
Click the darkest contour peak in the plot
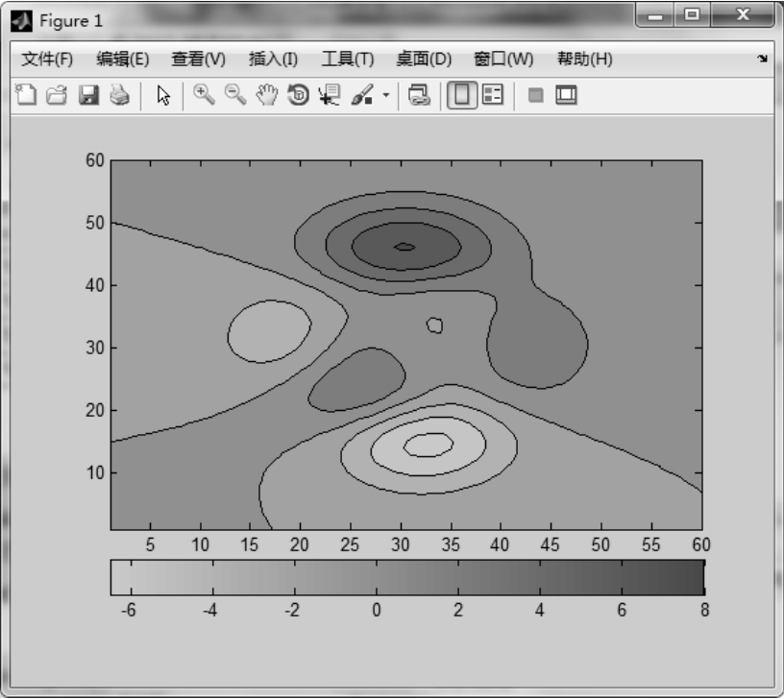coord(404,247)
